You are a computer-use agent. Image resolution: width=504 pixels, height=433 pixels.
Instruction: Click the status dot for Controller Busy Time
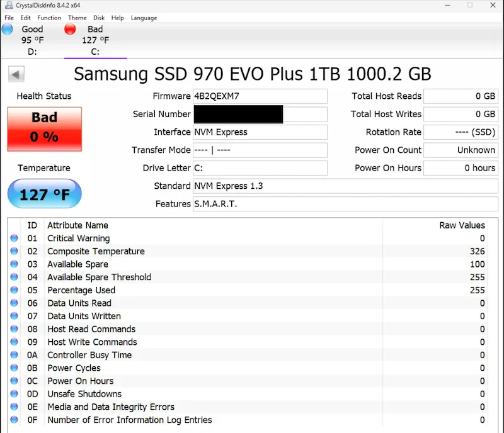(14, 354)
